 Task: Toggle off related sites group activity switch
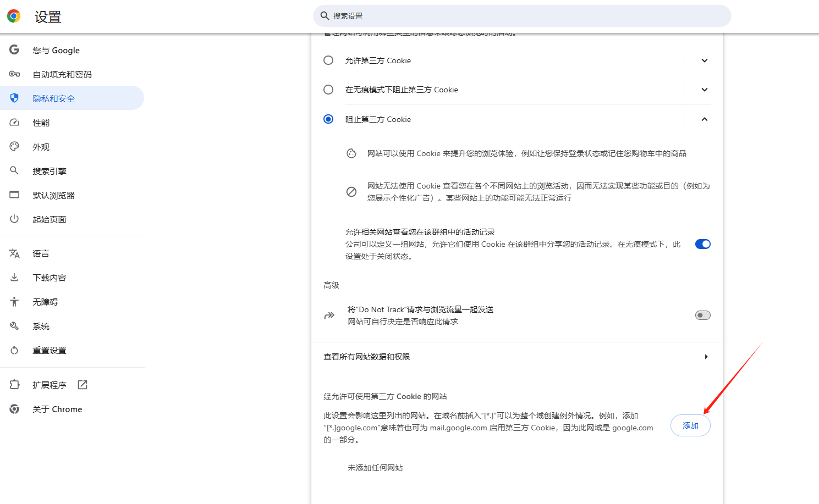(703, 244)
